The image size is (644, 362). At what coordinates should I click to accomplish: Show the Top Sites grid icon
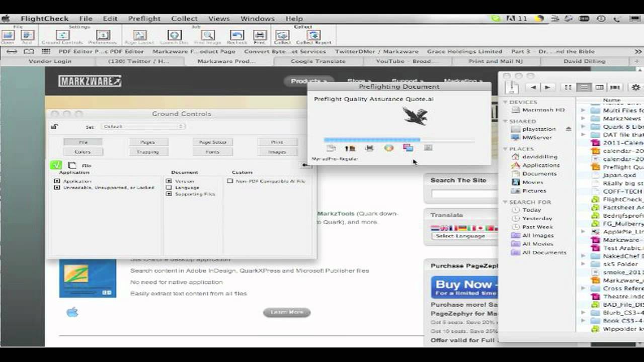point(46,51)
